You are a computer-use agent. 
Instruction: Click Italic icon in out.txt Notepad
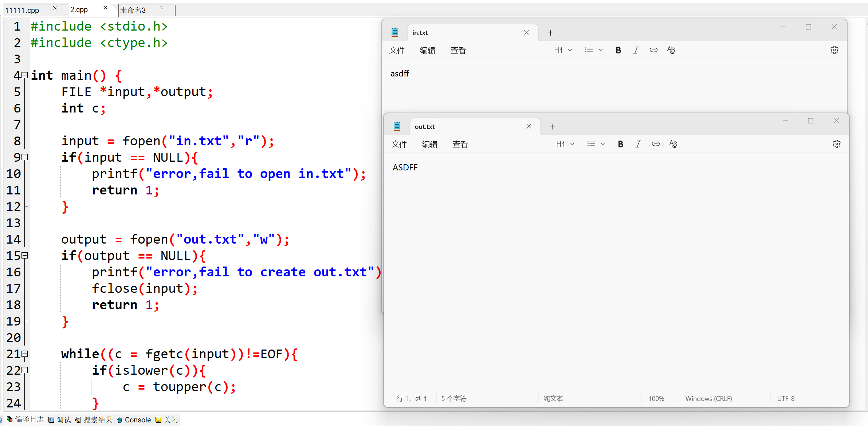coord(638,144)
